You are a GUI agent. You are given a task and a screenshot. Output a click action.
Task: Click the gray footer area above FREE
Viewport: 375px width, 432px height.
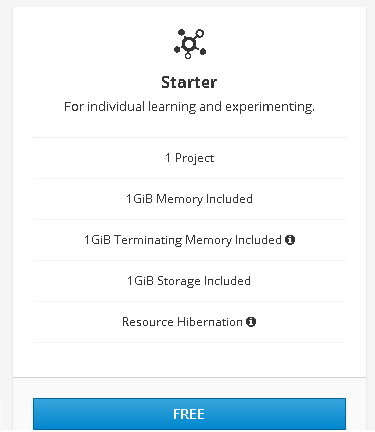click(x=189, y=388)
